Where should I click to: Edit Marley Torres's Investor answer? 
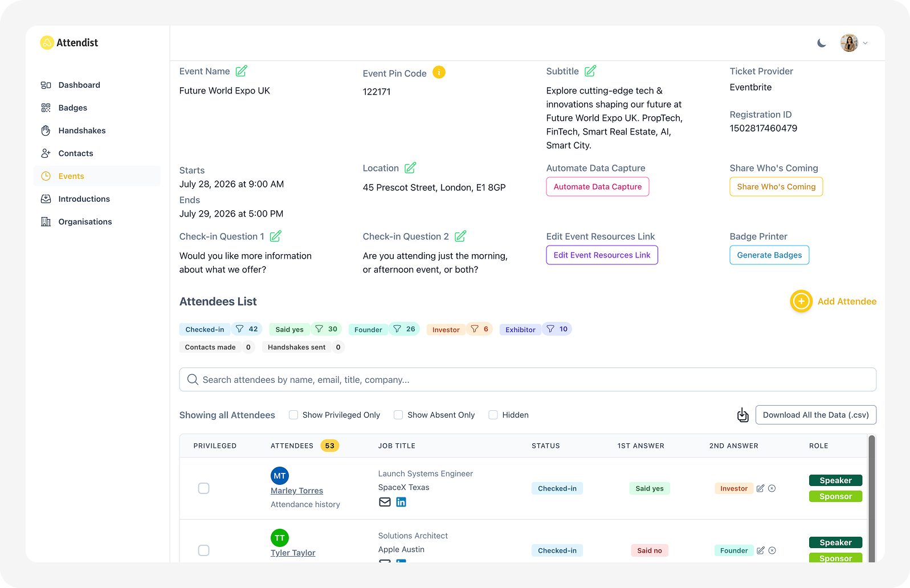click(x=760, y=488)
